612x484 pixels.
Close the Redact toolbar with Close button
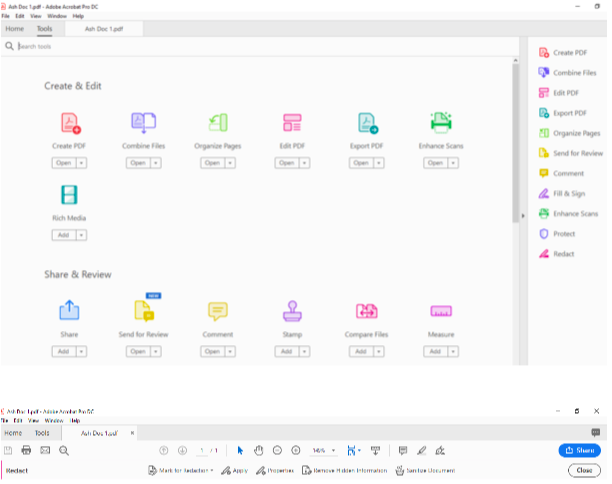tap(582, 470)
